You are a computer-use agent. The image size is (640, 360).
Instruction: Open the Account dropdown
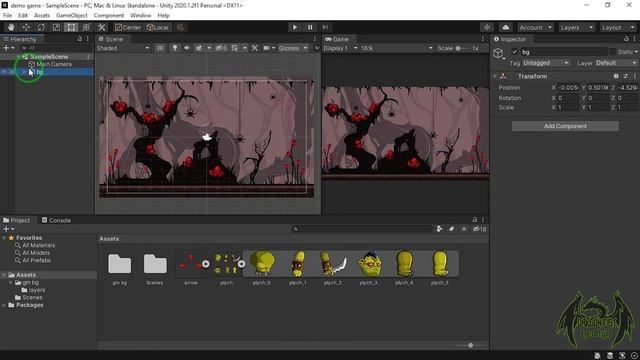coord(536,27)
